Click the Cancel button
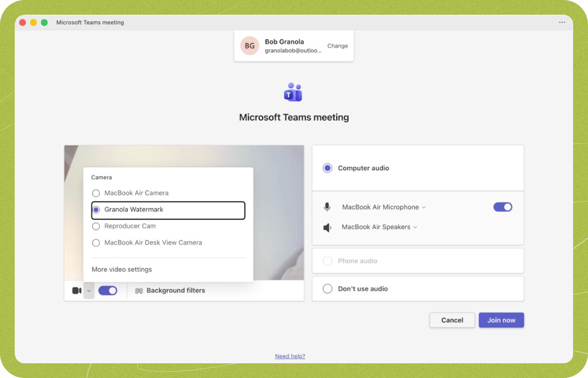This screenshot has width=588, height=378. 452,320
